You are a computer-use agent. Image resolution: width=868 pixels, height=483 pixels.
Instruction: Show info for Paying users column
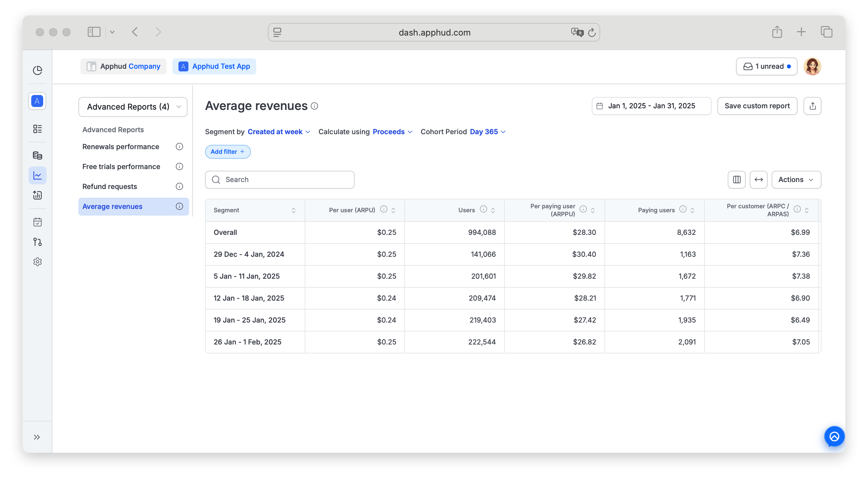tap(683, 209)
